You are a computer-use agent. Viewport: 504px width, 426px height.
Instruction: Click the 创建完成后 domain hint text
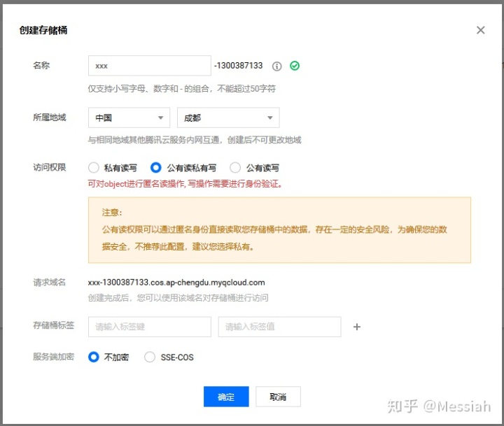pyautogui.click(x=178, y=298)
